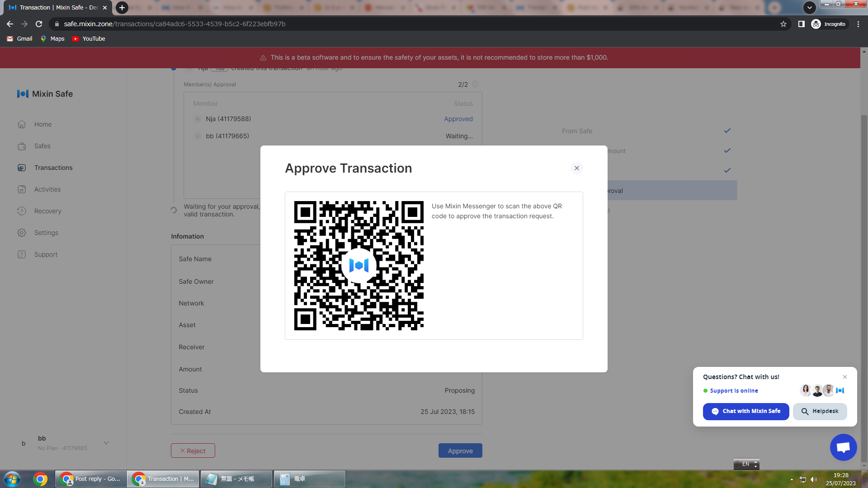Click support agent avatars

[x=822, y=390]
